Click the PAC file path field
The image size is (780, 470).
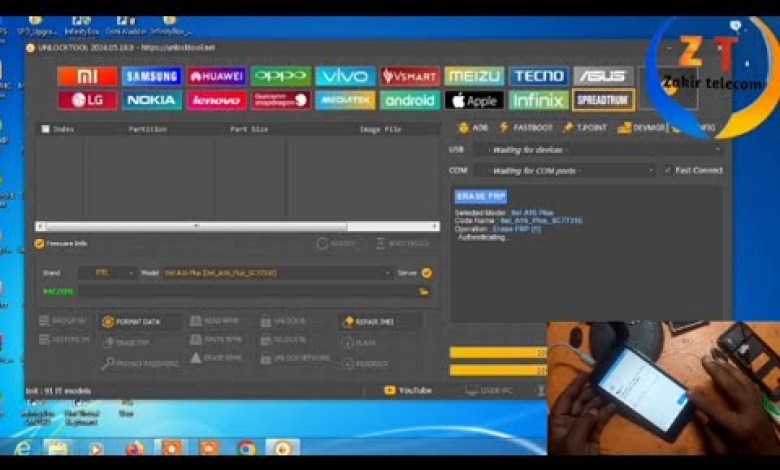click(x=248, y=291)
